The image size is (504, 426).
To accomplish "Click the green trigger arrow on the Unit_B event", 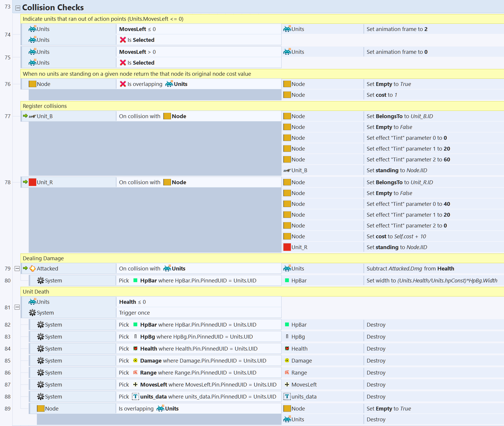I will pos(25,116).
